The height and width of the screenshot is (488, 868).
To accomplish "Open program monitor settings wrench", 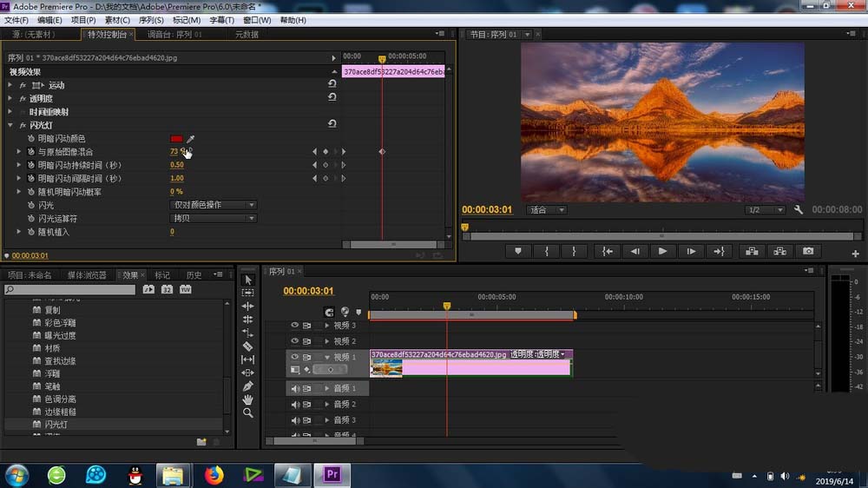I will tap(799, 210).
